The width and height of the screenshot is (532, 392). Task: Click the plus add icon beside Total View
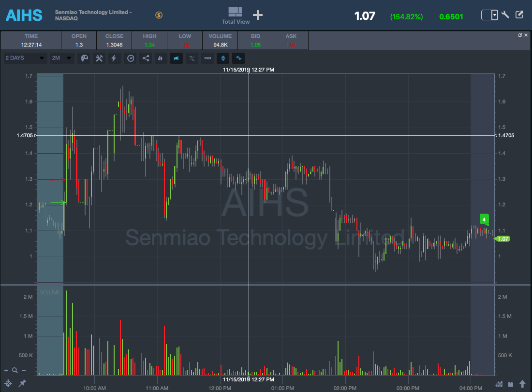pyautogui.click(x=258, y=15)
